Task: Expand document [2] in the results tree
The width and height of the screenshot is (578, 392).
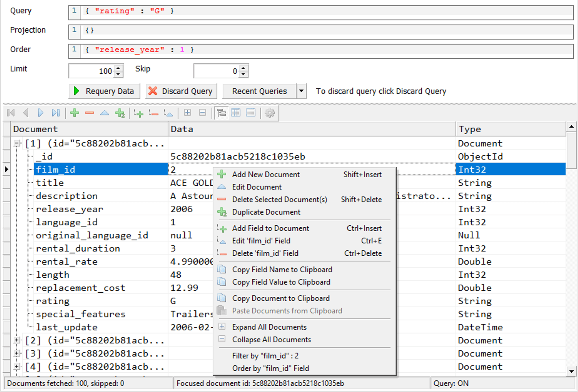Action: (x=17, y=340)
